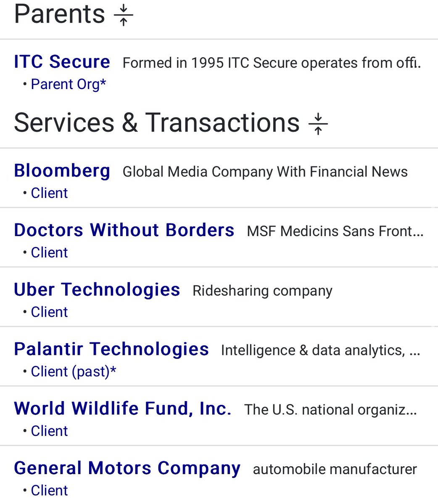The height and width of the screenshot is (504, 438).
Task: Click the Parents section heading
Action: [59, 14]
